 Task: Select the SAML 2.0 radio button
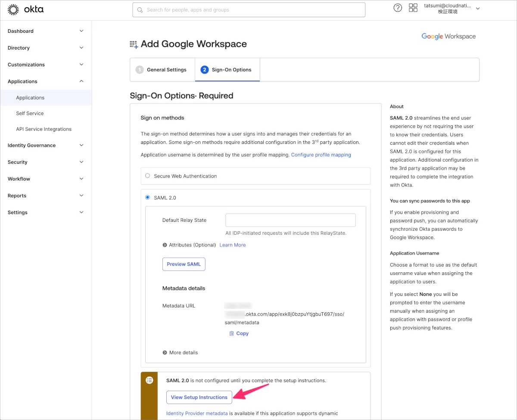(x=148, y=198)
